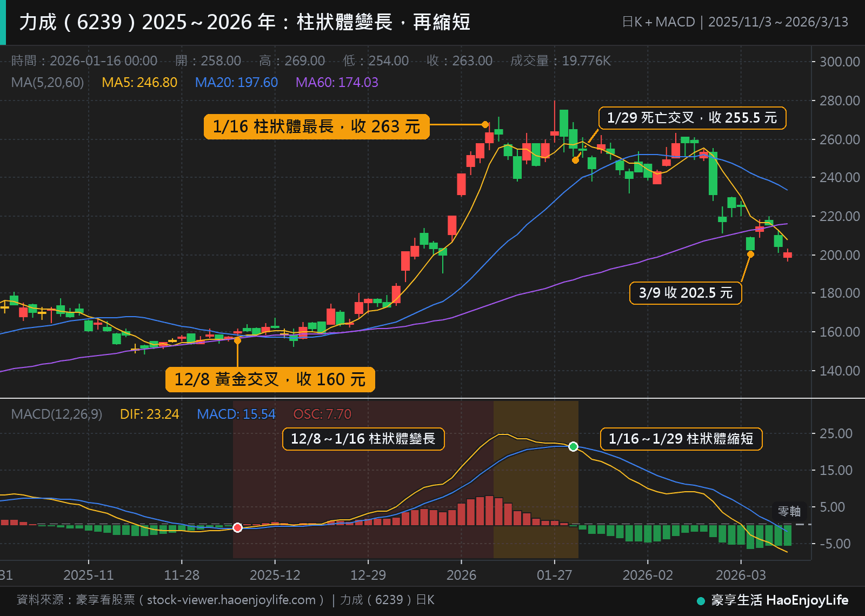Click the 豪享生活 HaoEnjoyLife brand label

780,600
